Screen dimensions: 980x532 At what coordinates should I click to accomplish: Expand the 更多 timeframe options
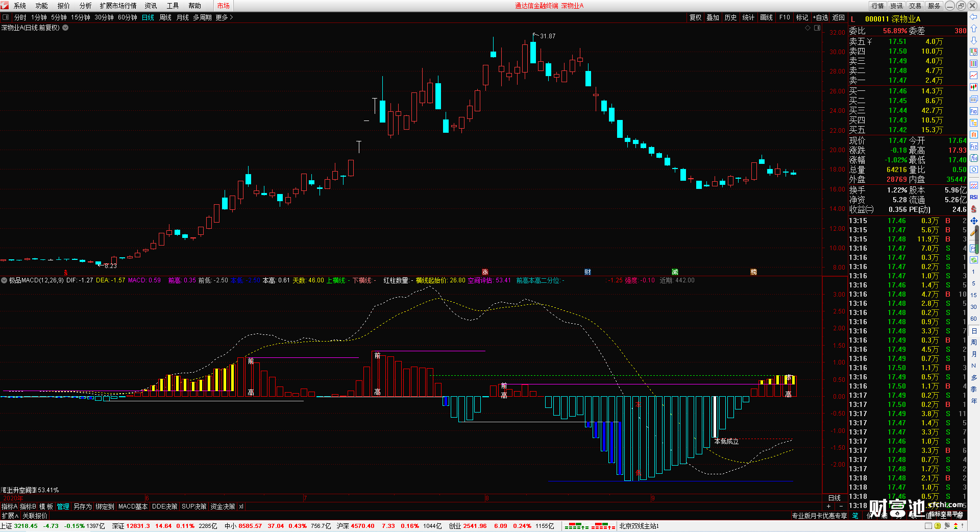[224, 17]
